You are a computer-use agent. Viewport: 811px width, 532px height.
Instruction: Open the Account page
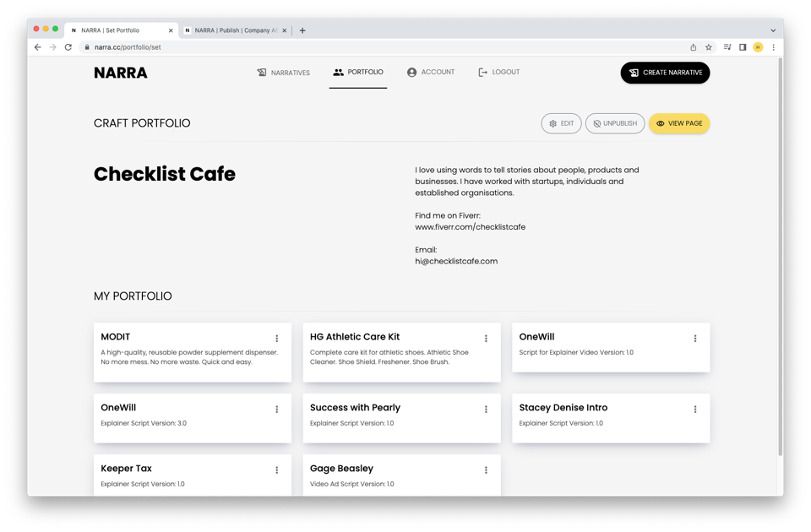430,72
